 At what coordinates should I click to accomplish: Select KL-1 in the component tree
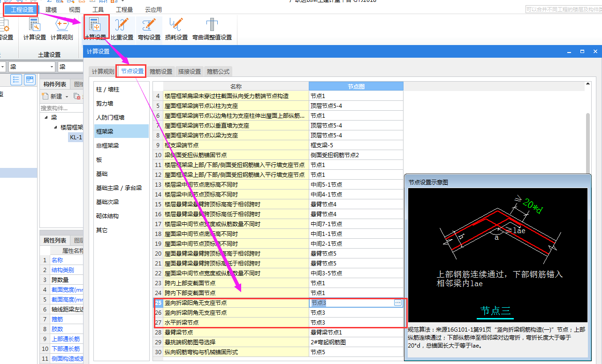76,137
